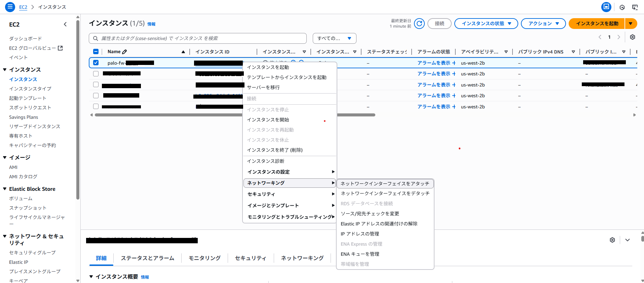Collapse インスタンス sidebar section
Image resolution: width=644 pixels, height=283 pixels.
(5, 70)
